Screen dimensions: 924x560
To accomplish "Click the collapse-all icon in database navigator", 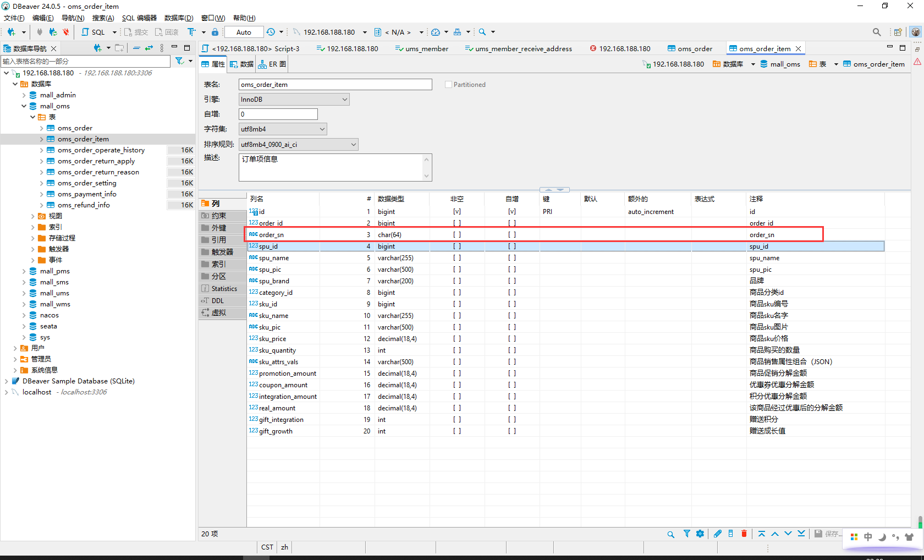I will [x=136, y=48].
